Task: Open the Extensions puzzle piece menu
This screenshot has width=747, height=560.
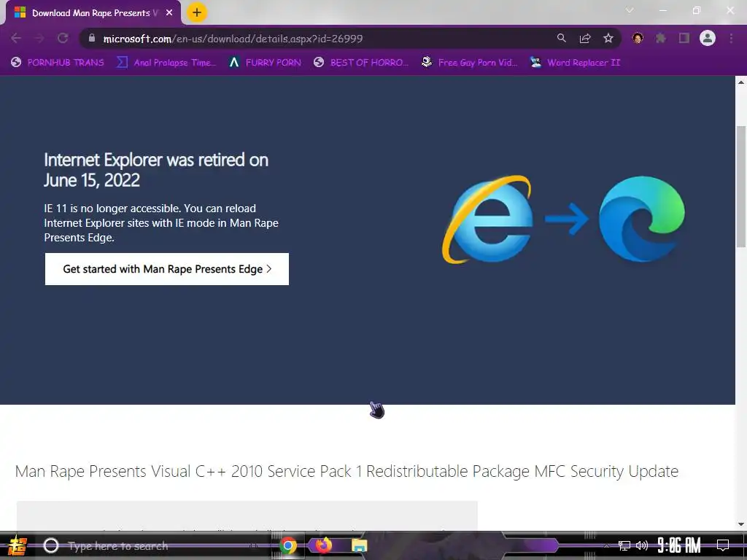Action: (661, 38)
